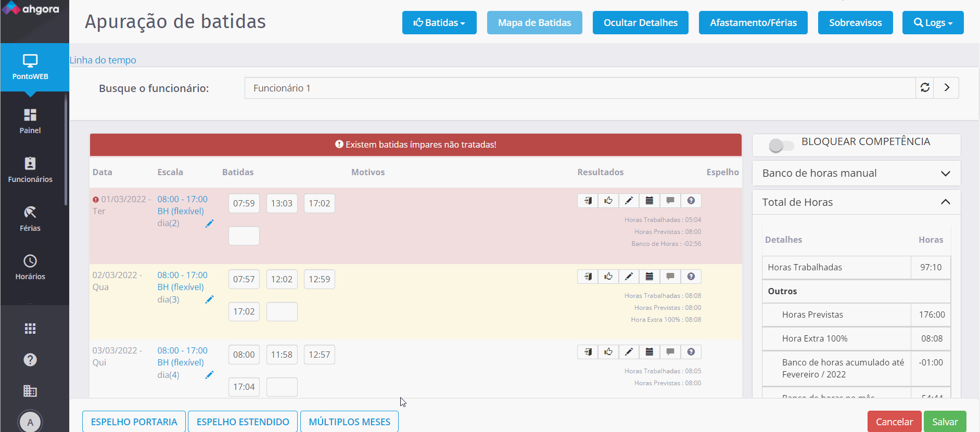980x432 pixels.
Task: Open the Logs dropdown button
Action: (x=933, y=22)
